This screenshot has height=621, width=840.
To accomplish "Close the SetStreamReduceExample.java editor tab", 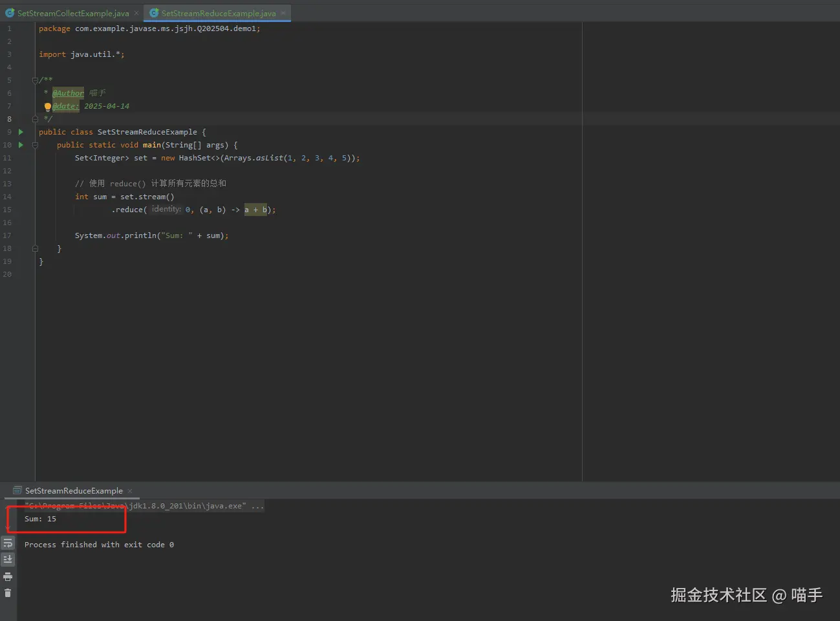I will [x=283, y=13].
